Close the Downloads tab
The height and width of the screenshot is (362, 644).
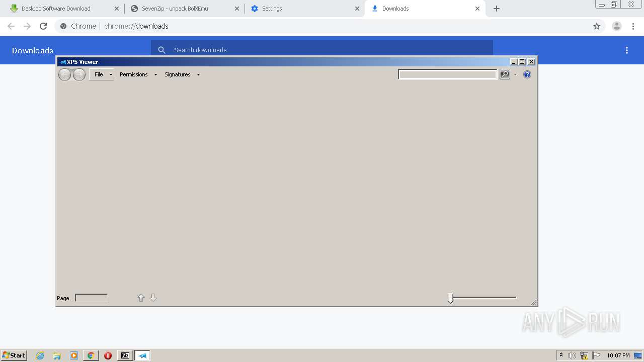[x=477, y=9]
